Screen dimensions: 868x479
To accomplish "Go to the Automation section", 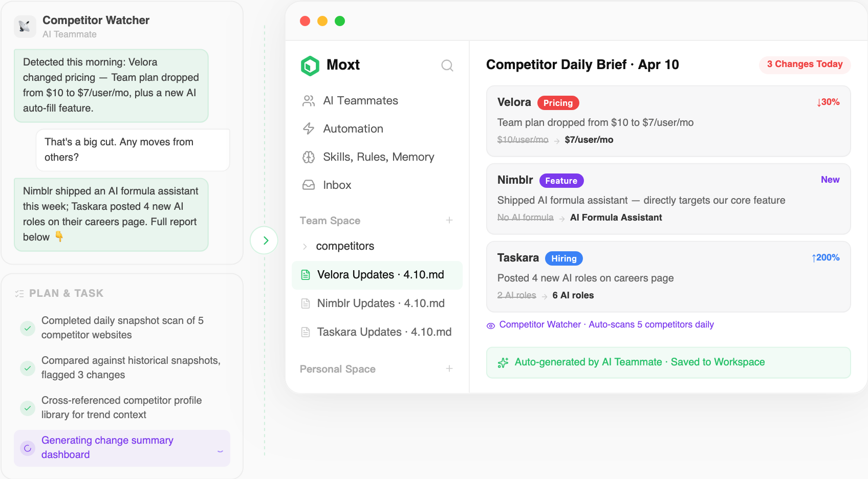I will (353, 129).
